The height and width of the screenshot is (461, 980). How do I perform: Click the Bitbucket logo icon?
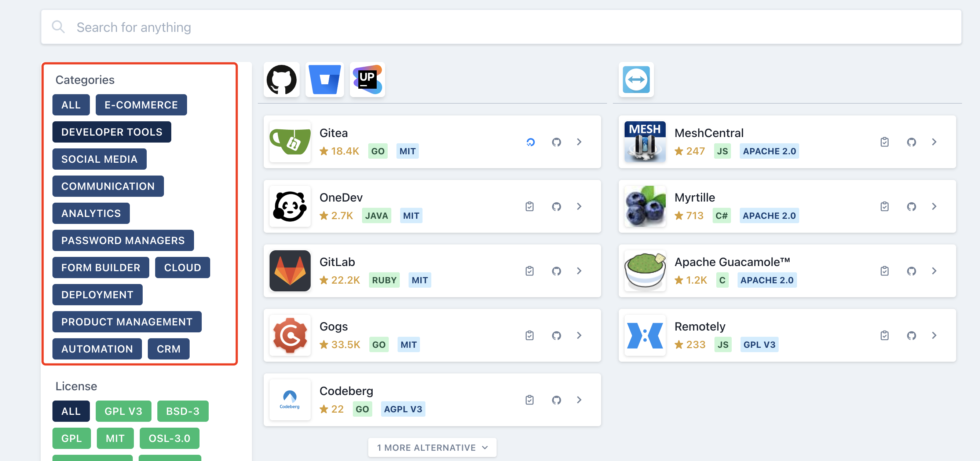coord(325,80)
